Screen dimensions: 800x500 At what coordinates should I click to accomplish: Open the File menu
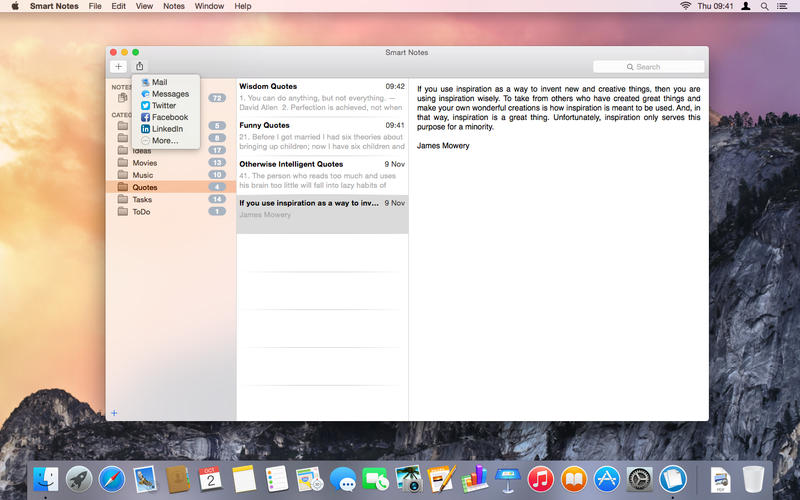pos(95,6)
